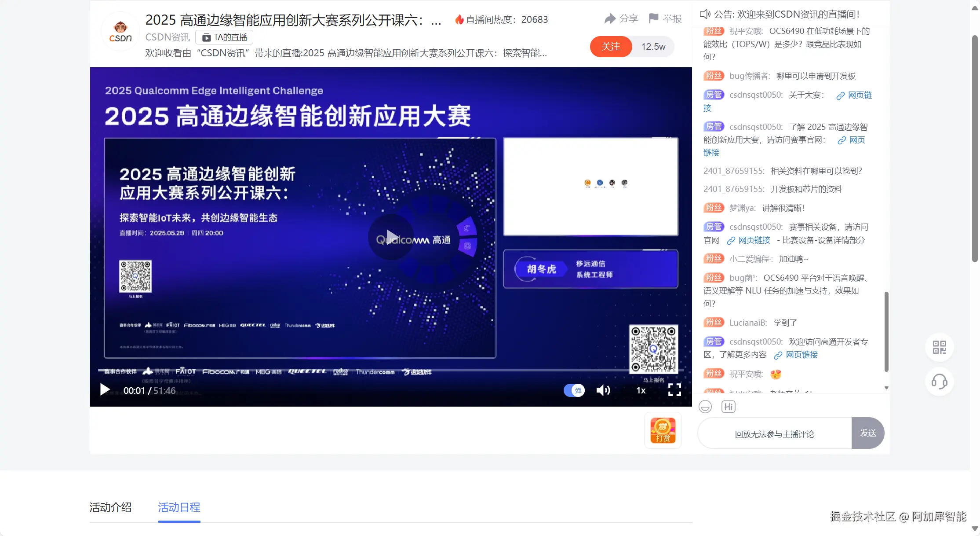Image resolution: width=980 pixels, height=536 pixels.
Task: Open the emoji picker in chat
Action: tap(705, 407)
